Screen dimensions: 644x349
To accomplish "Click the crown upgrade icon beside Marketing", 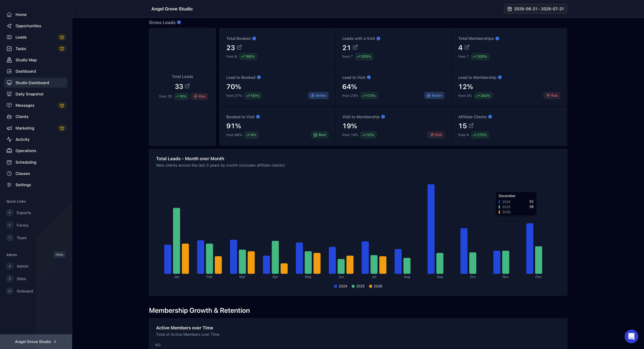I will pos(62,128).
